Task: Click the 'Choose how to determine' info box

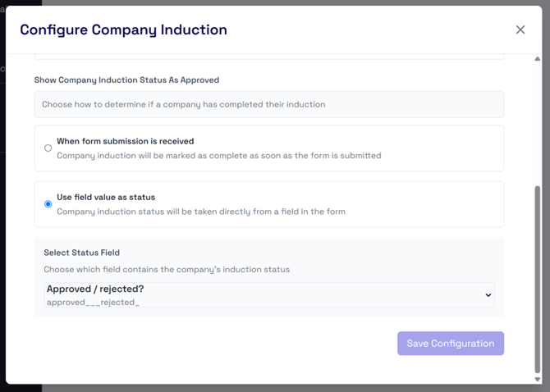Action: [x=269, y=104]
